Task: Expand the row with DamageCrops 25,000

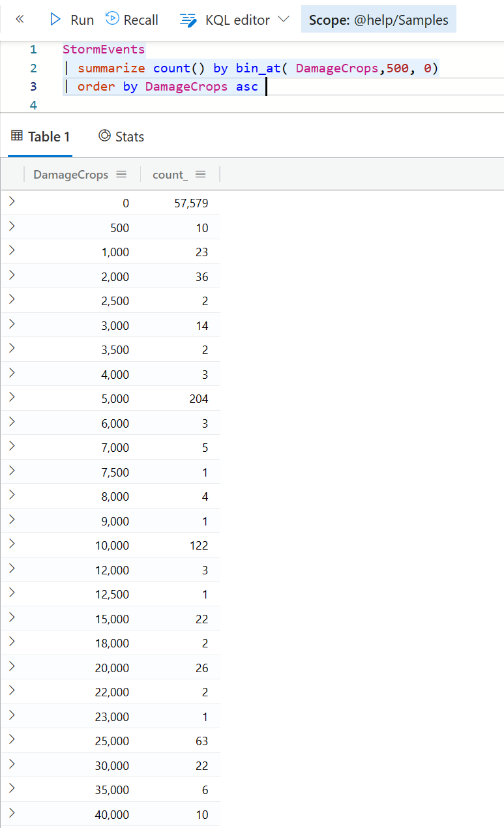Action: 12,740
